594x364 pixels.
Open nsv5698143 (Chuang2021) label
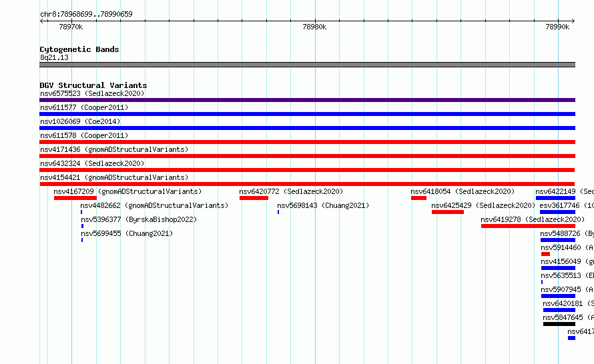(x=323, y=205)
